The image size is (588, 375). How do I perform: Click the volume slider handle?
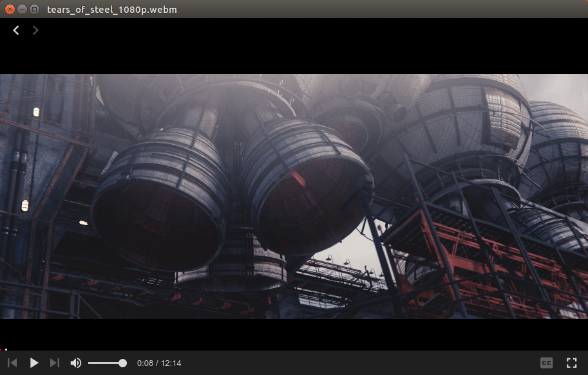[x=122, y=363]
